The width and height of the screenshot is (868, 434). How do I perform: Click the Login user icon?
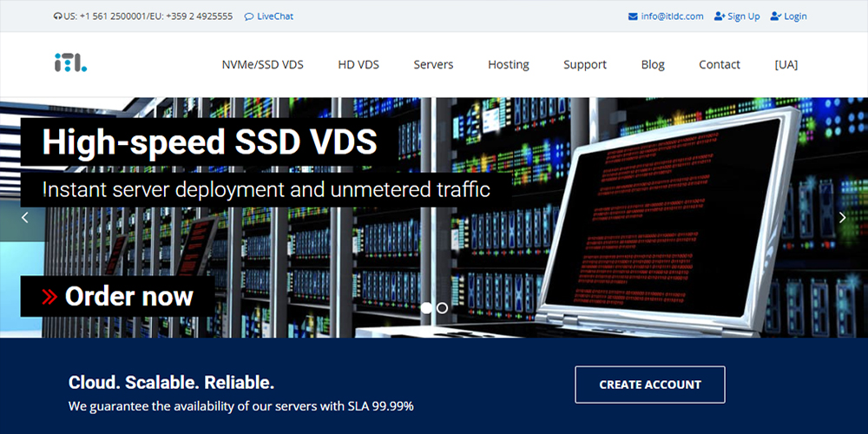coord(775,16)
